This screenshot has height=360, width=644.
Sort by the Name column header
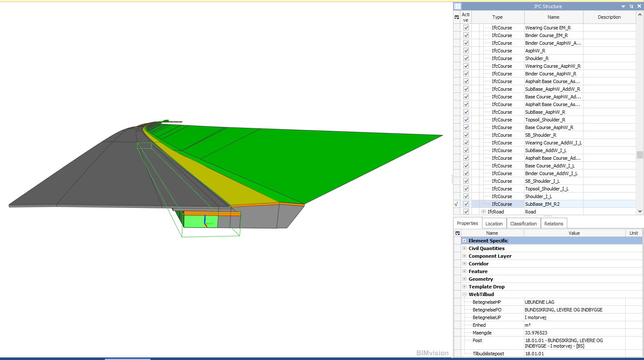click(553, 17)
